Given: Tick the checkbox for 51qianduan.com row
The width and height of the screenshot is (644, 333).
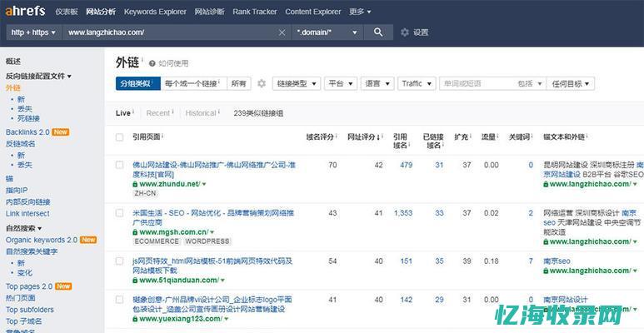Looking at the screenshot, I should 119,261.
